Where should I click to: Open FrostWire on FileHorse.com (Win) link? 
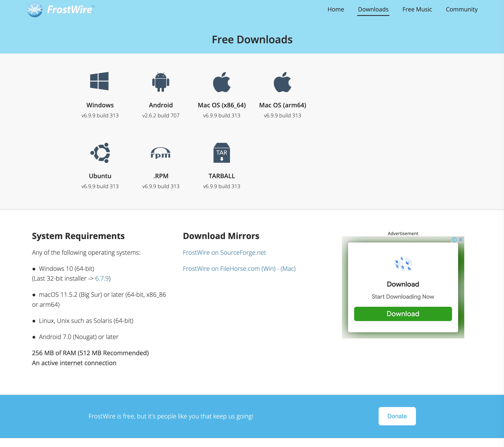[229, 269]
